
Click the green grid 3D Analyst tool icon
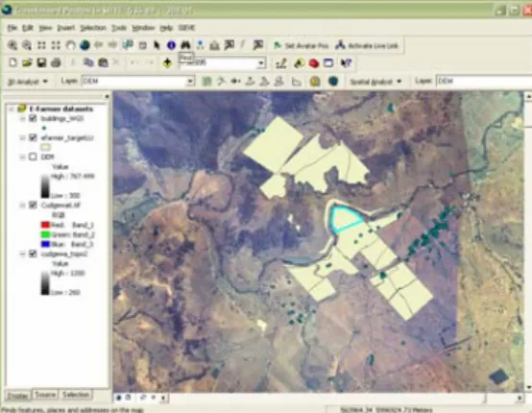[206, 82]
